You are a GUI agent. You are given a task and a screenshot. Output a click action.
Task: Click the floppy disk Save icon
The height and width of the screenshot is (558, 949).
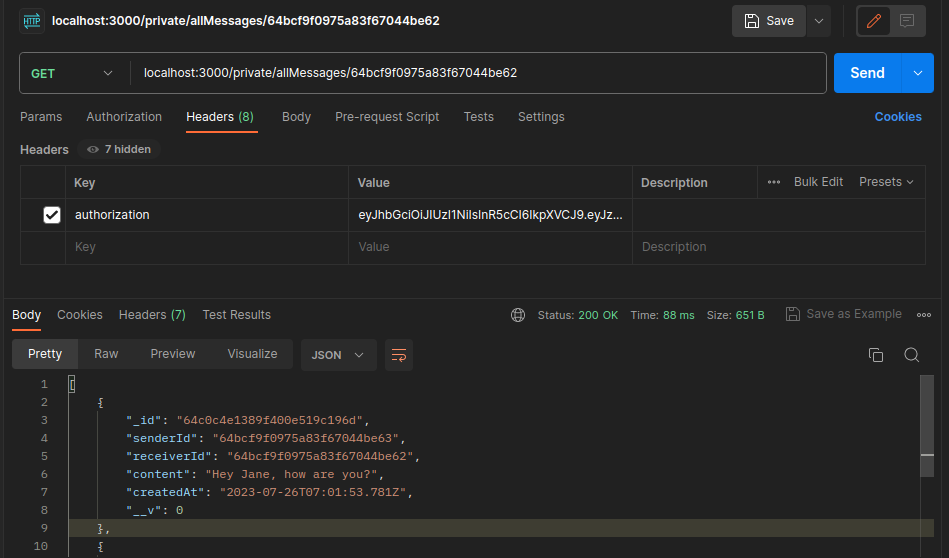752,21
